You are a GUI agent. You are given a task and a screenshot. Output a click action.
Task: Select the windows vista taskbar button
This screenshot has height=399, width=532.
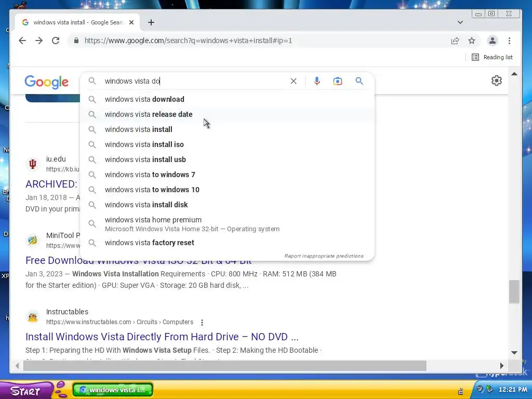(113, 390)
